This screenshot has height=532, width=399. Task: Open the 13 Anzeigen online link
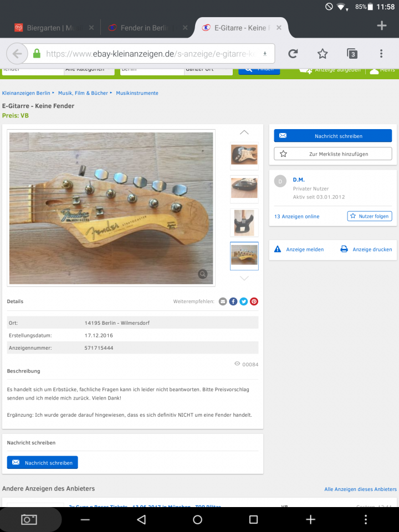[296, 217]
